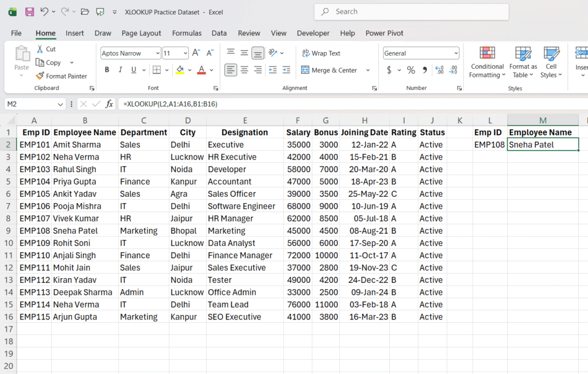Toggle Underline formatting
This screenshot has width=588, height=374.
click(134, 70)
